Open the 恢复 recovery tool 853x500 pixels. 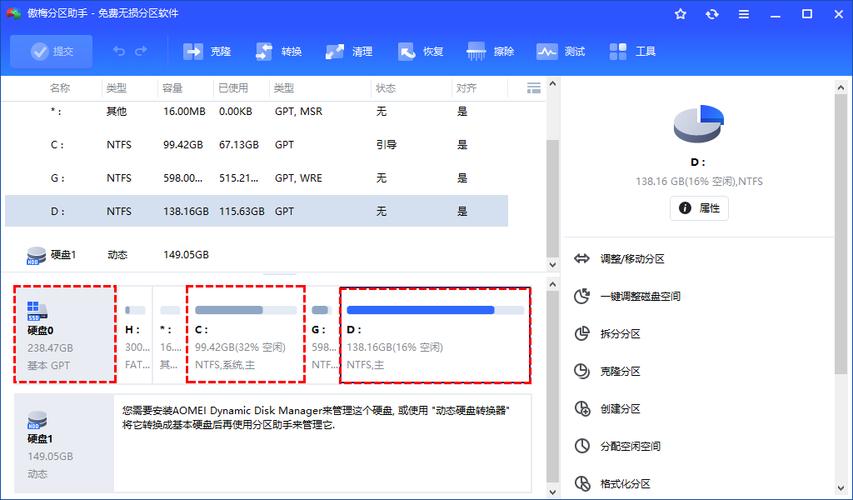pyautogui.click(x=420, y=52)
